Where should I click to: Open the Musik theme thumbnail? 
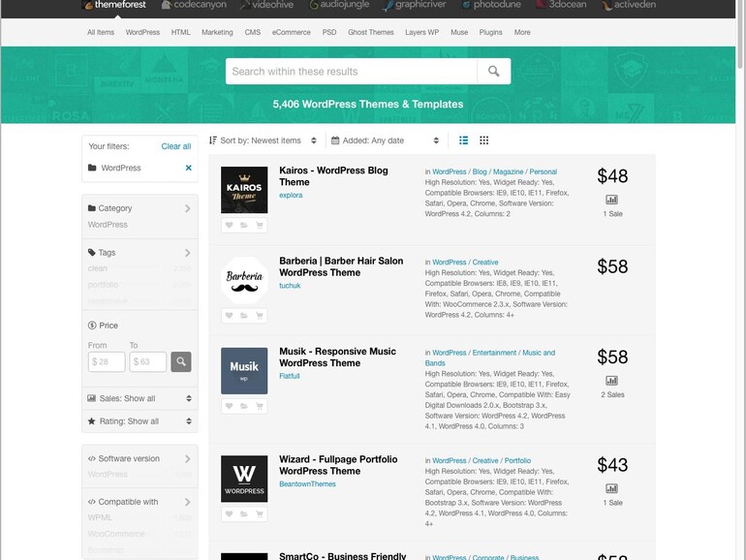coord(244,371)
